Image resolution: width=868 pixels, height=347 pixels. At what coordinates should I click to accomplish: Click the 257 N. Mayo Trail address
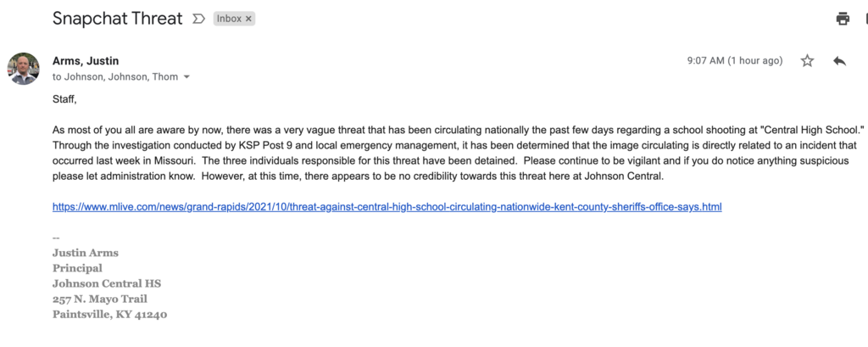click(100, 299)
